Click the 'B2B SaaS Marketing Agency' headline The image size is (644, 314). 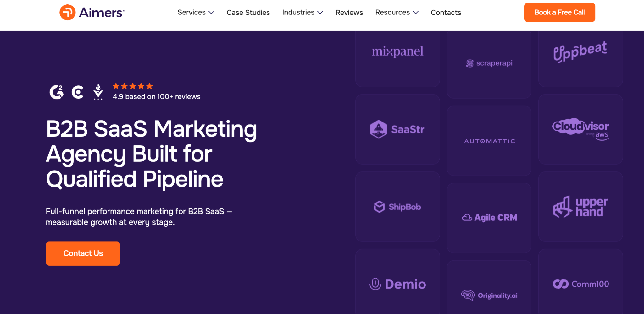pos(152,154)
